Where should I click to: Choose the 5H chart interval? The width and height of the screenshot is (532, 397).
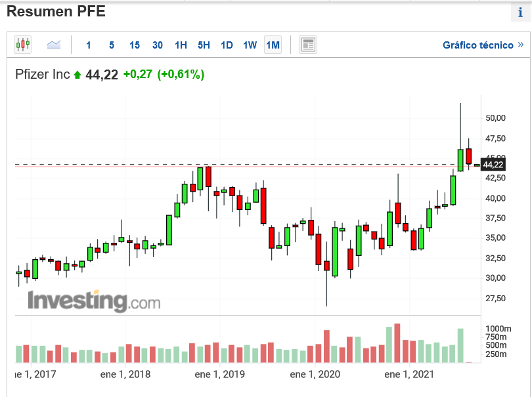coord(204,45)
